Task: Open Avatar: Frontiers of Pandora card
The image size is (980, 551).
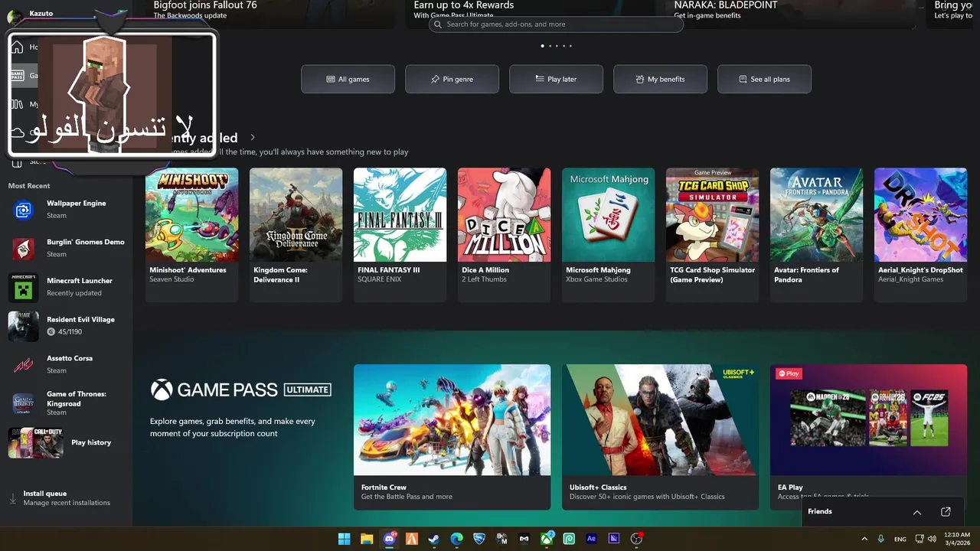Action: click(816, 234)
